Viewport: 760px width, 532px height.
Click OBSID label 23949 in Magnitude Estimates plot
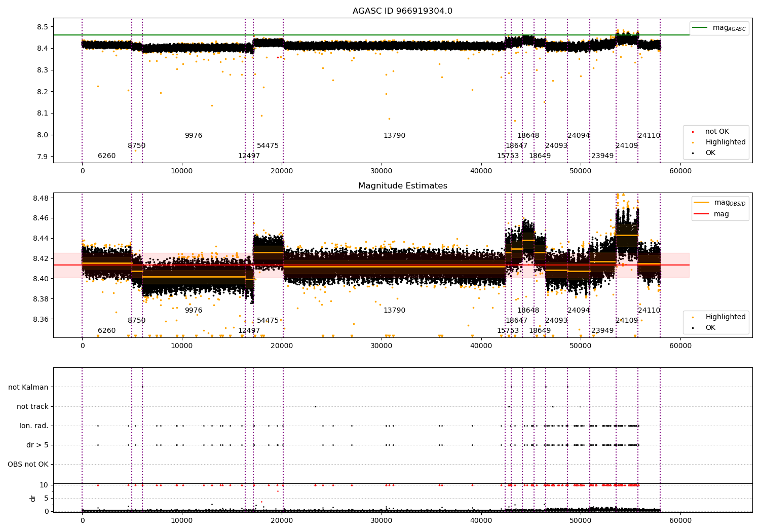[x=602, y=331]
